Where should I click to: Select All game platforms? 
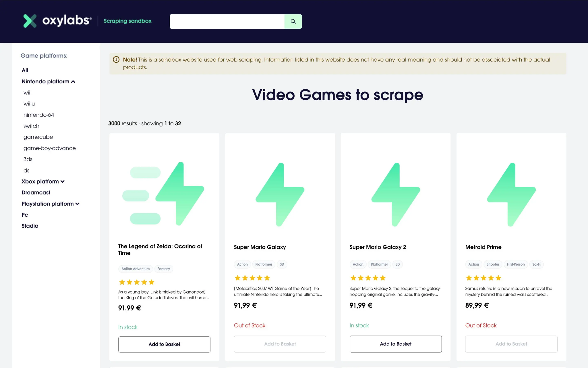(x=25, y=70)
